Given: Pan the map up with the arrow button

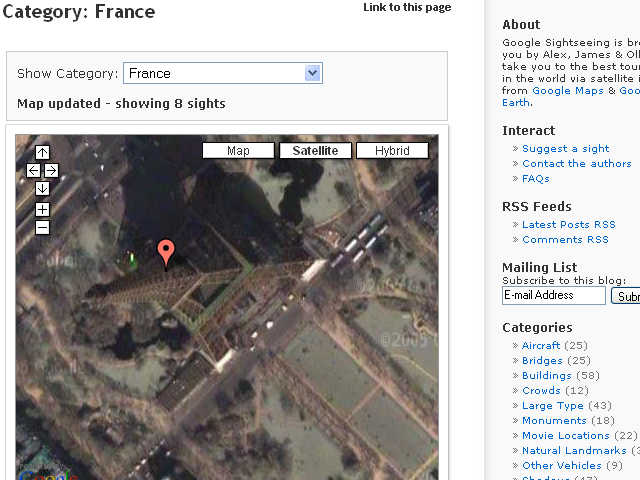Looking at the screenshot, I should point(42,153).
